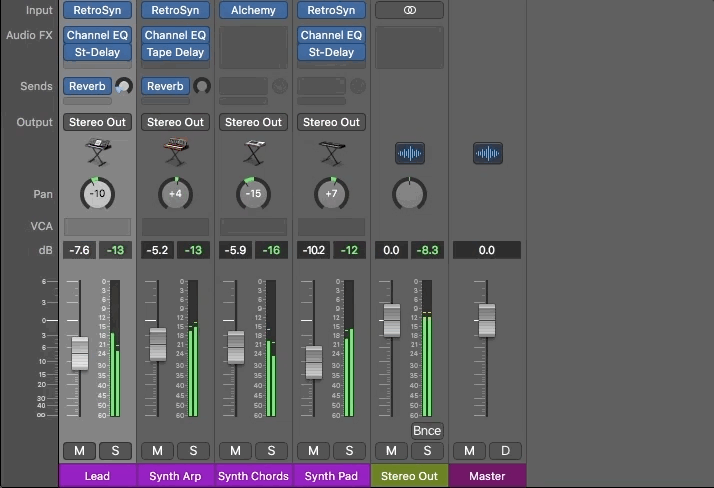The height and width of the screenshot is (488, 714).
Task: Open St-Delay on the Synth Pad channel
Action: (332, 52)
